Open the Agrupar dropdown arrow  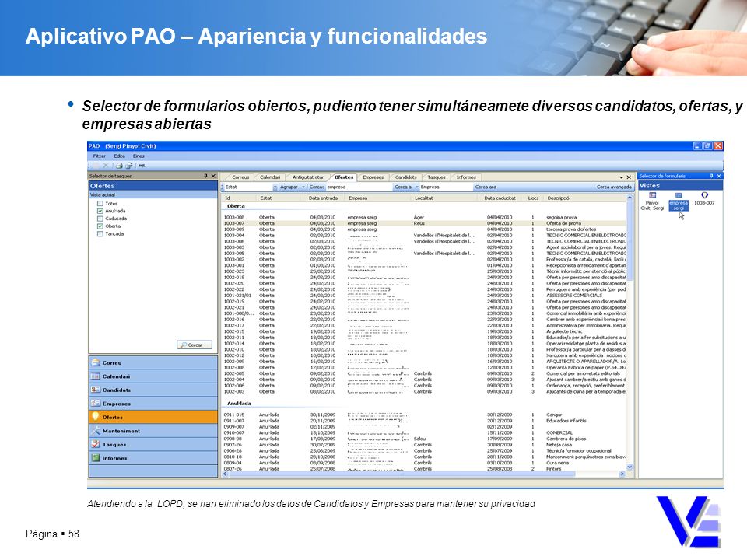click(303, 187)
